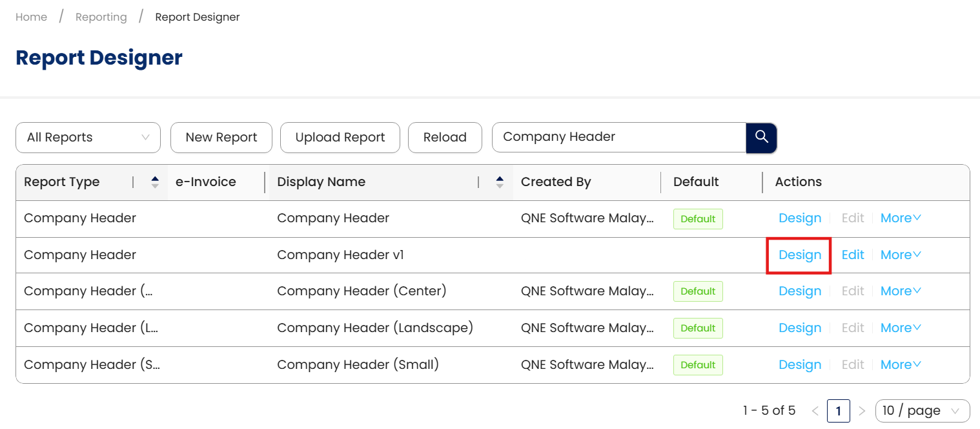
Task: Select page 1 in pagination
Action: [838, 411]
